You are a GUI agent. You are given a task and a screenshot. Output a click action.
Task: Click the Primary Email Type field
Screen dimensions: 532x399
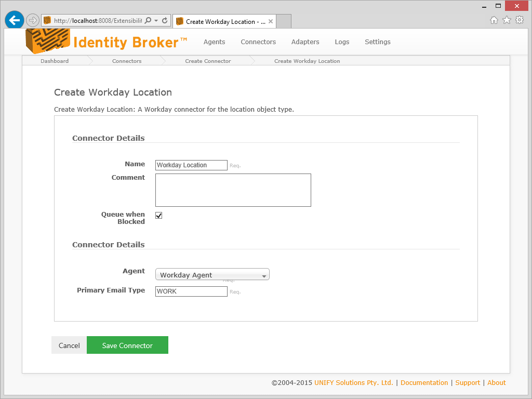tap(191, 291)
